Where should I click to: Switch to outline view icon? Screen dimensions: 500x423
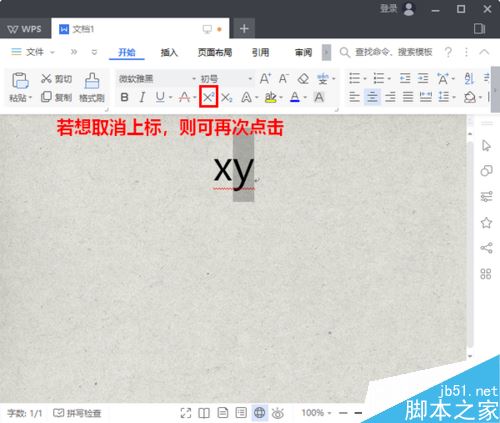(241, 413)
